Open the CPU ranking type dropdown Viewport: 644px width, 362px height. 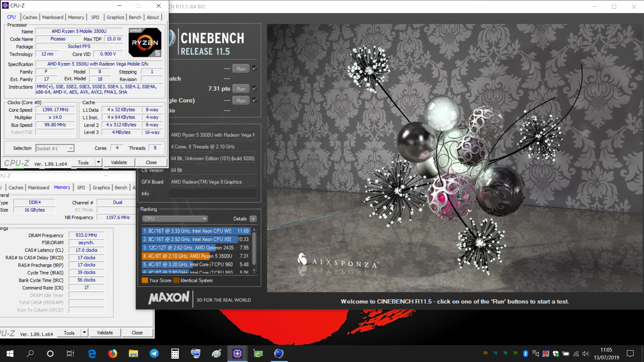[x=175, y=219]
